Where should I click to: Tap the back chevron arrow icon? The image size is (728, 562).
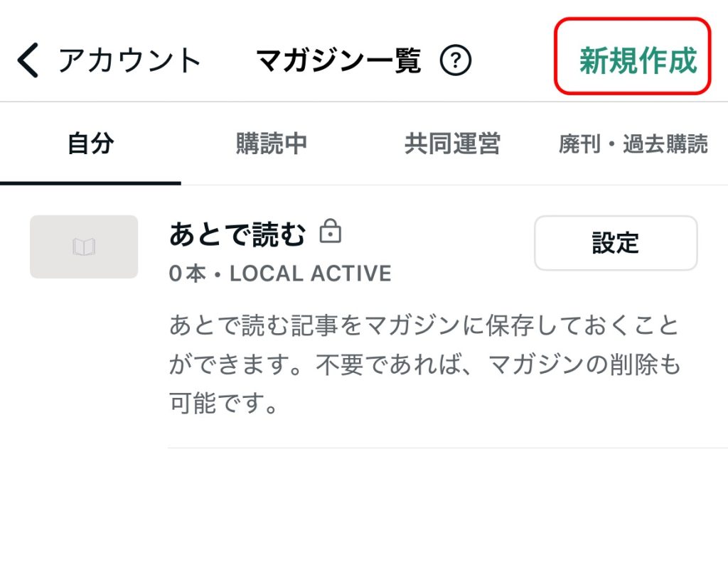(28, 60)
